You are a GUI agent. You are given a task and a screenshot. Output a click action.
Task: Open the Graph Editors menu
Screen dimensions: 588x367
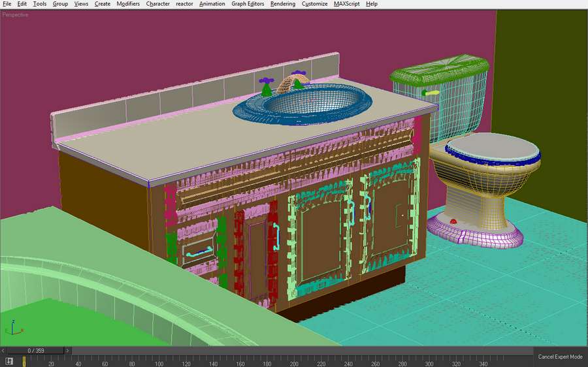(248, 4)
